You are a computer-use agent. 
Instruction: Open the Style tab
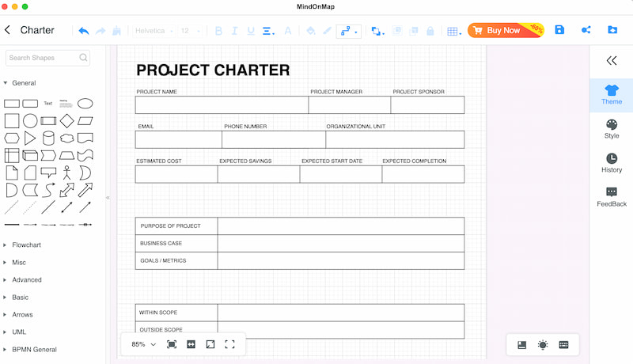[612, 129]
